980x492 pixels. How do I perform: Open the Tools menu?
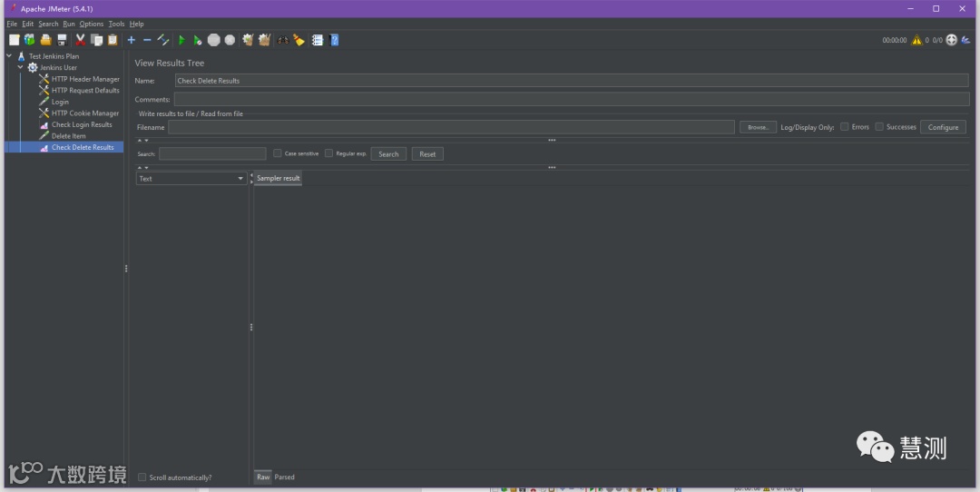[116, 24]
